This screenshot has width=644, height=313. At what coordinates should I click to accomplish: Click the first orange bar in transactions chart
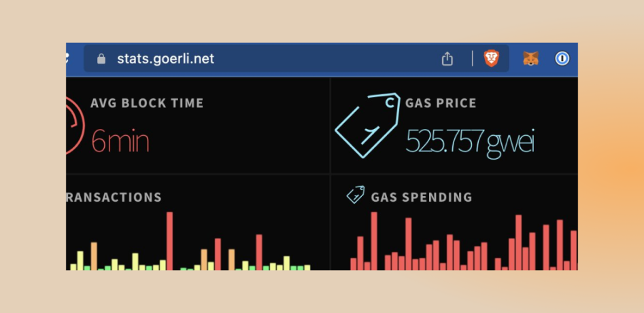point(94,256)
